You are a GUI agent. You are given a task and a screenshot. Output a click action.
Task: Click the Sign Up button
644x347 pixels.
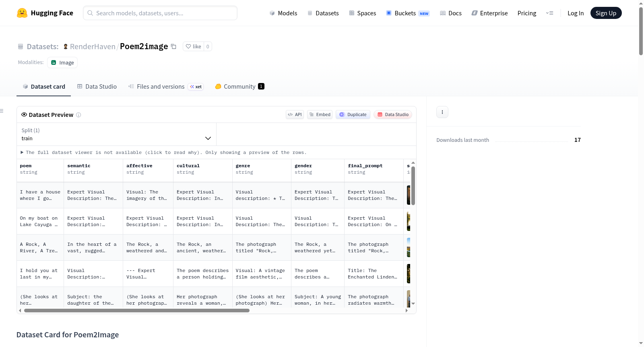[x=606, y=13]
